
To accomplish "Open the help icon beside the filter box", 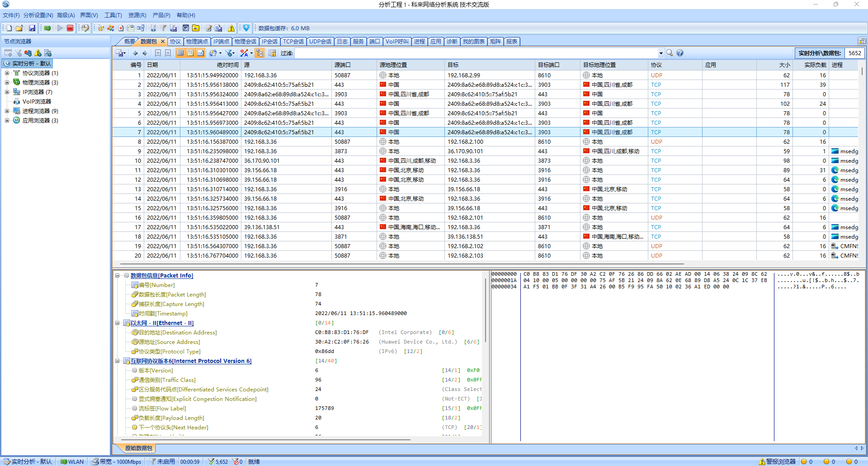I will point(680,53).
